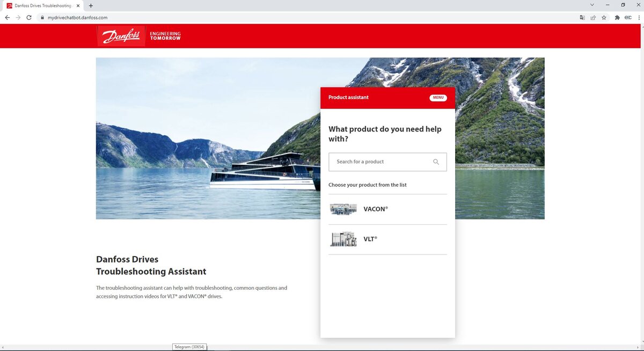Select the Danfoss Drives Troubleshooting tab
This screenshot has width=644, height=351.
tap(43, 5)
